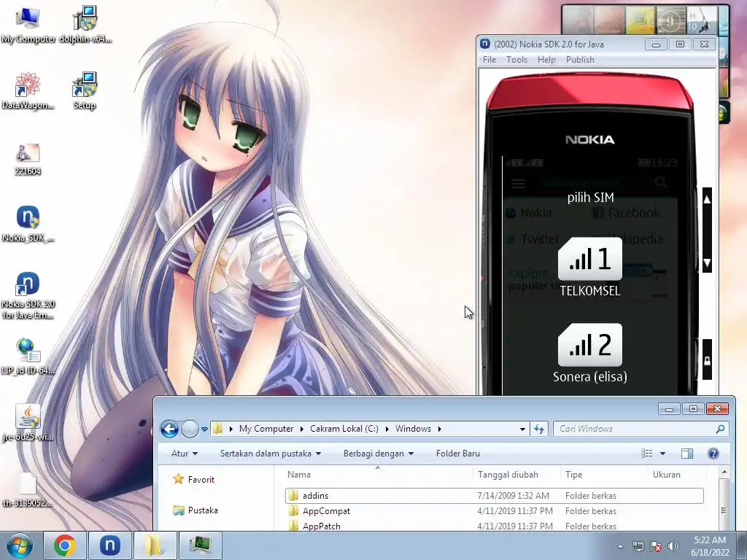
Task: Click the Windows Start button
Action: coord(19,545)
